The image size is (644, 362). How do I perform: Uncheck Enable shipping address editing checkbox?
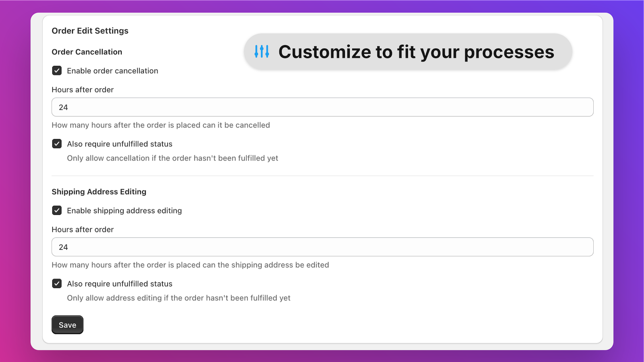(x=57, y=210)
